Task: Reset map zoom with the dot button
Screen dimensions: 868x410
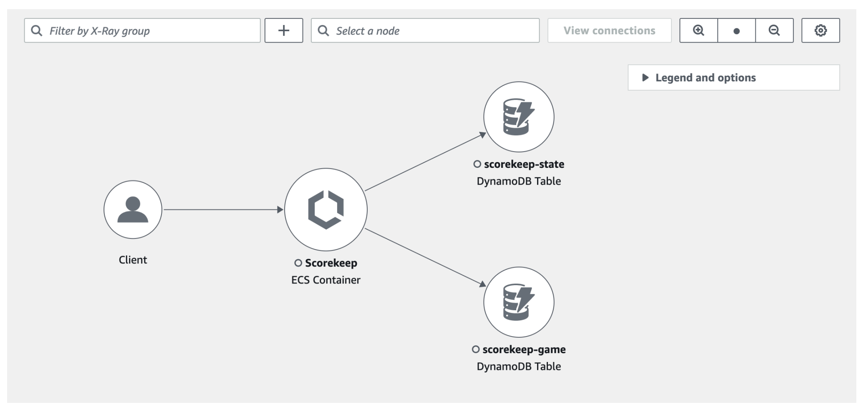Action: (737, 30)
